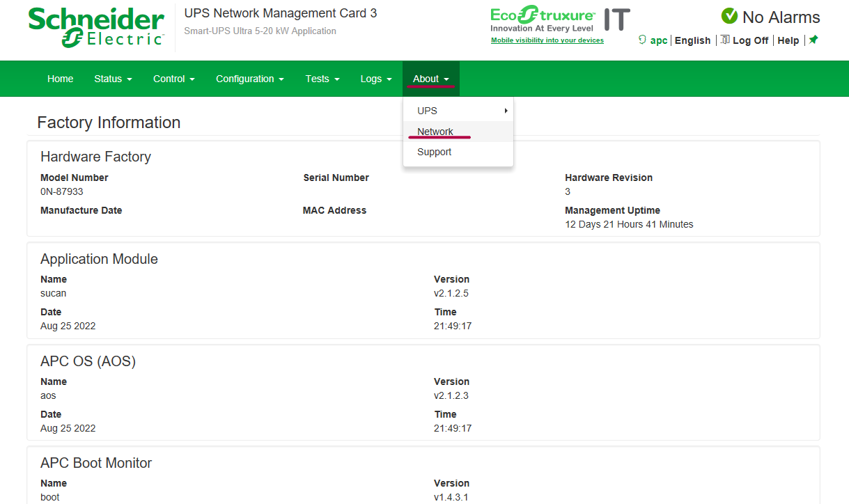Click the APC Boot Monitor heading
Viewport: 849px width, 504px height.
96,463
